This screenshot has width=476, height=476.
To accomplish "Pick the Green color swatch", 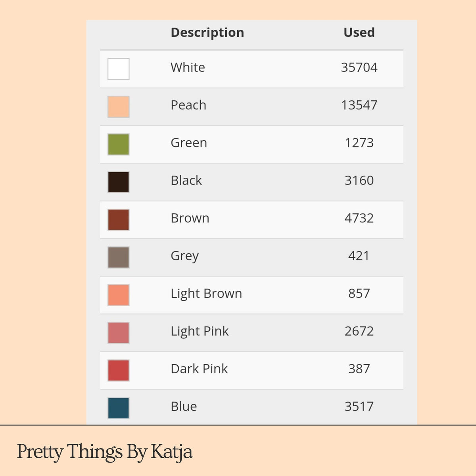I will [119, 144].
